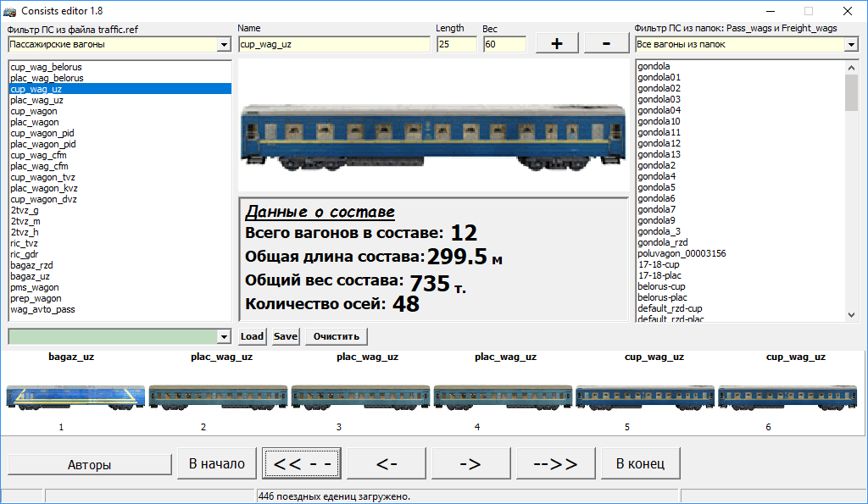Select the bagaz_uz wagon thumbnail in consist
The width and height of the screenshot is (868, 504).
point(74,396)
